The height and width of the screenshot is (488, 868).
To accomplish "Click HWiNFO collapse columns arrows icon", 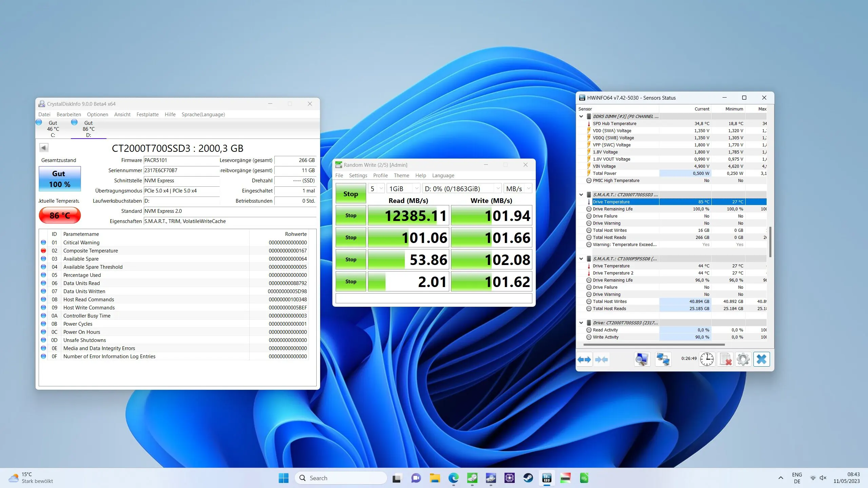I will click(x=601, y=359).
